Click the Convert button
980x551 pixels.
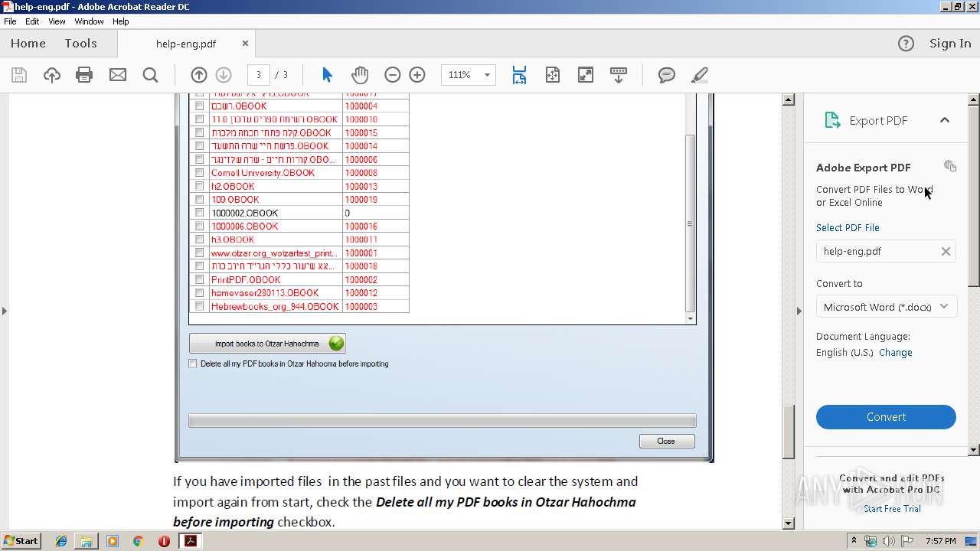point(886,417)
